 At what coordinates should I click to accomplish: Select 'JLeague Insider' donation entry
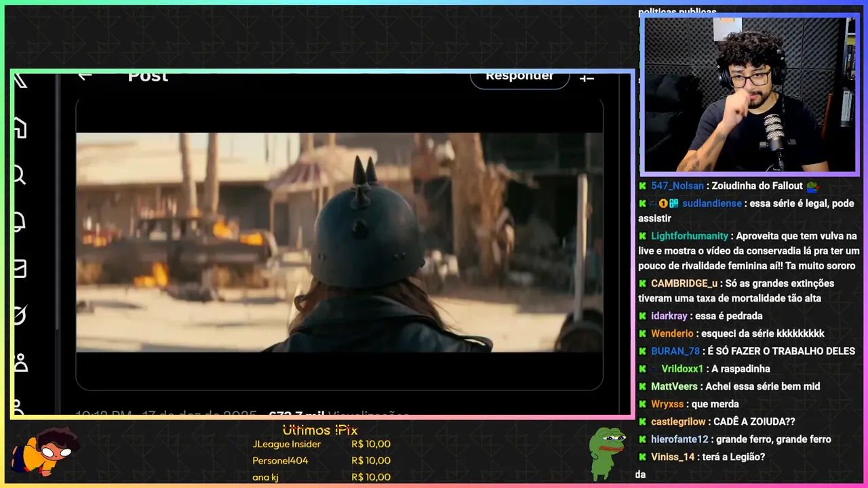tap(286, 445)
